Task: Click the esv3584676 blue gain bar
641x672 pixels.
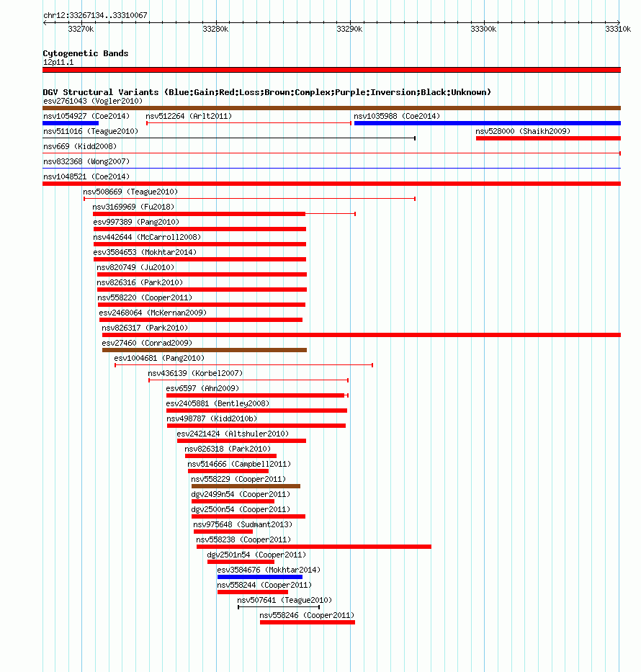Action: (260, 577)
